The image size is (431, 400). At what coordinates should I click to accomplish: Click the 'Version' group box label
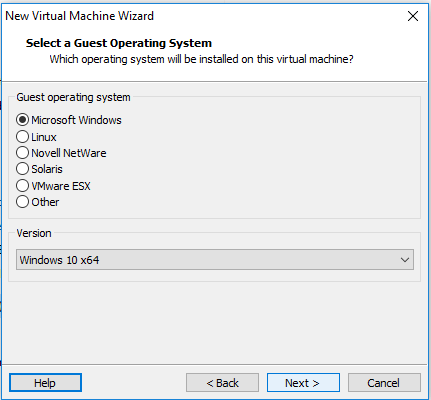[34, 233]
